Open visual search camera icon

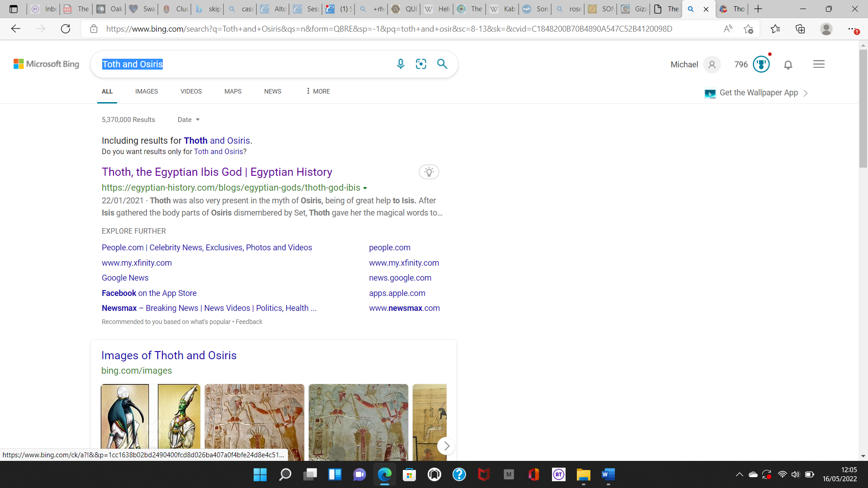pyautogui.click(x=421, y=64)
